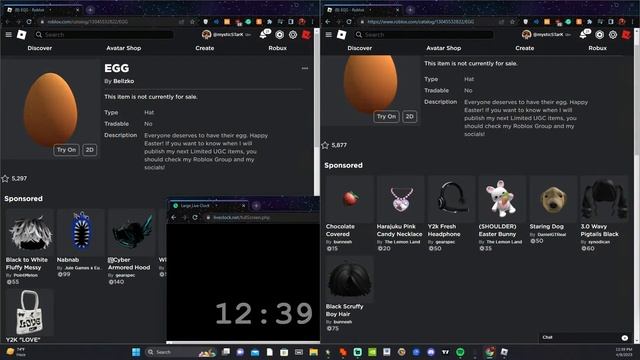Viewport: 640px width, 360px height.
Task: Open new tab in left Roblox browser
Action: click(x=90, y=9)
